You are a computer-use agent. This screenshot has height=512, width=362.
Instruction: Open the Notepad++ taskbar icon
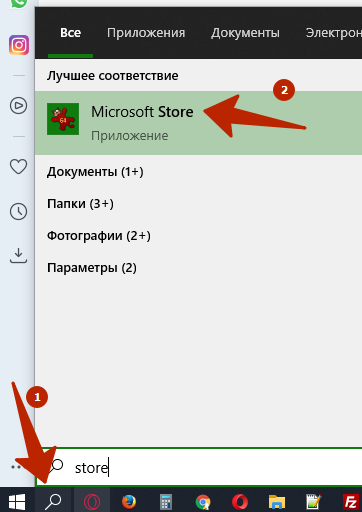(314, 502)
